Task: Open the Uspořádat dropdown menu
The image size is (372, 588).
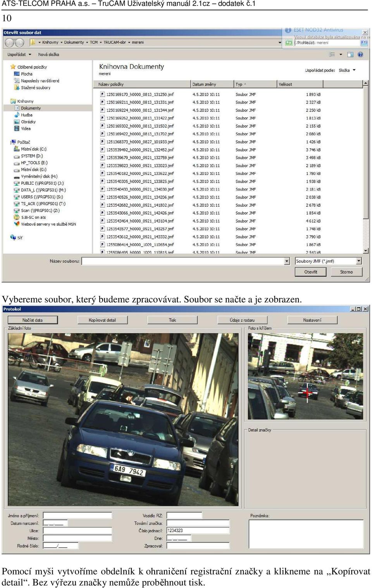Action: point(19,55)
